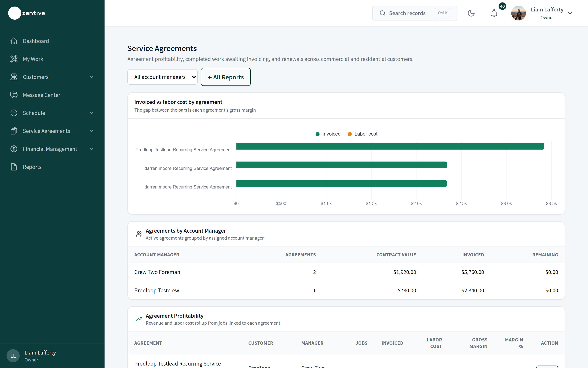The image size is (588, 368).
Task: Click Liam Lafferty name in sidebar footer
Action: 40,352
